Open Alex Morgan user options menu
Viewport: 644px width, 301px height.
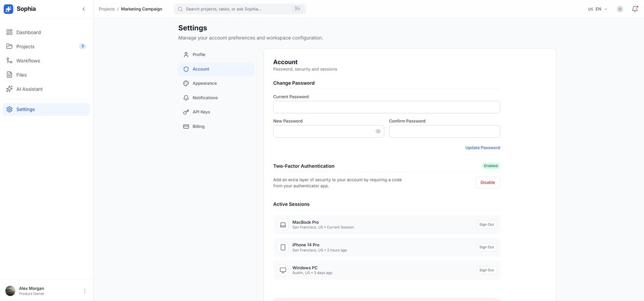[x=85, y=291]
